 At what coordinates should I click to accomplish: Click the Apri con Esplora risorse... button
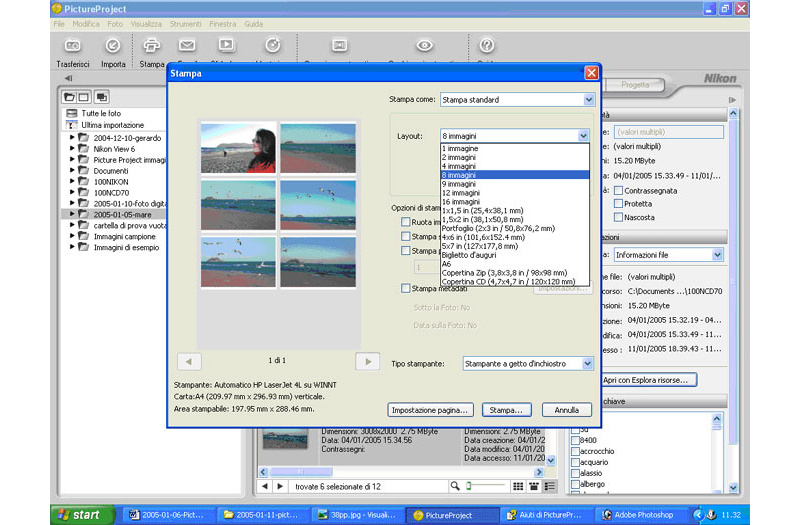pyautogui.click(x=647, y=380)
